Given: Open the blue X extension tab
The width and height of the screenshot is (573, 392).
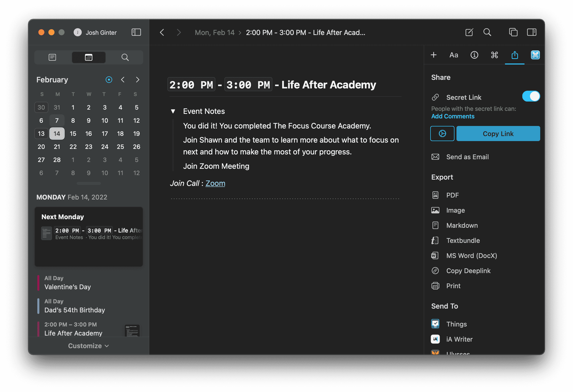Looking at the screenshot, I should tap(535, 55).
